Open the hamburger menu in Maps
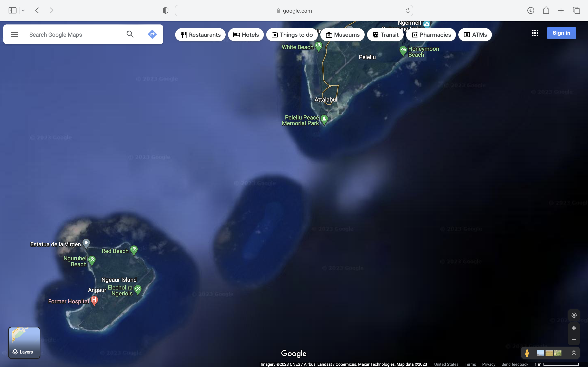Screen dimensions: 588x367 (14, 34)
